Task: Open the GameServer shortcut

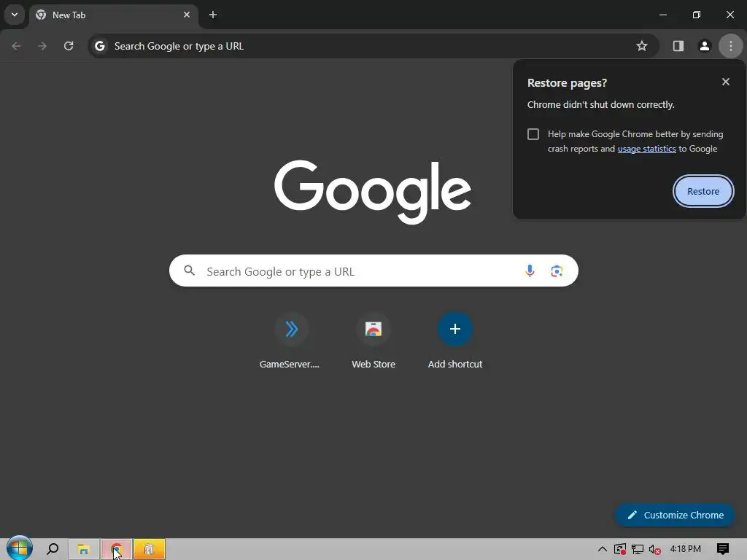Action: pyautogui.click(x=291, y=341)
